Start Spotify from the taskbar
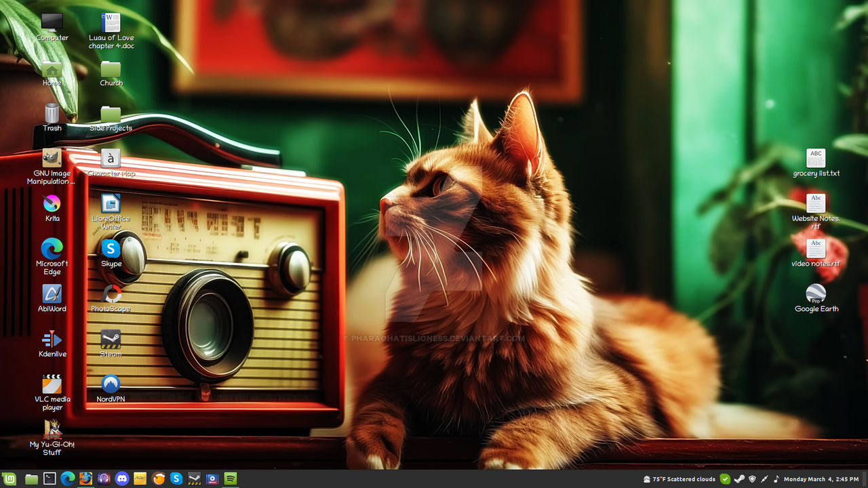 click(x=230, y=479)
